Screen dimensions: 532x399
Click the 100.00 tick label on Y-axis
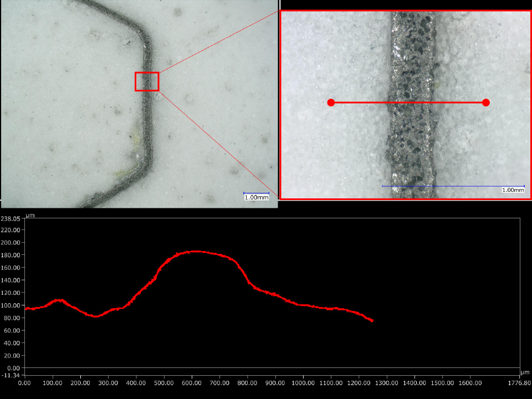click(11, 305)
